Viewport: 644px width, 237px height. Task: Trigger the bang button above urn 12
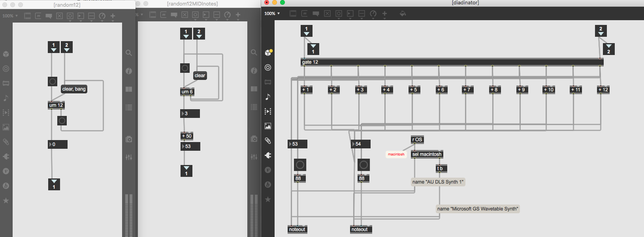[53, 82]
